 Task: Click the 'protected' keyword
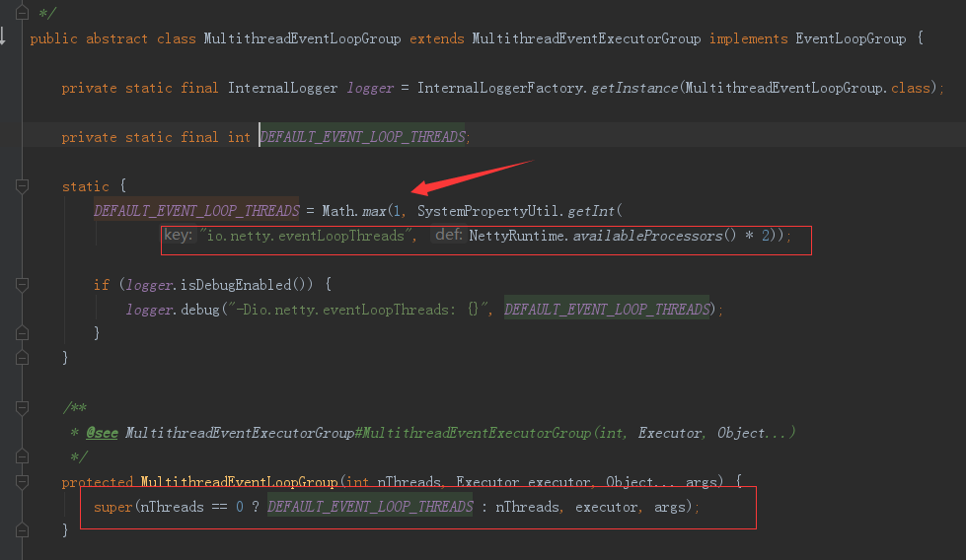coord(98,482)
